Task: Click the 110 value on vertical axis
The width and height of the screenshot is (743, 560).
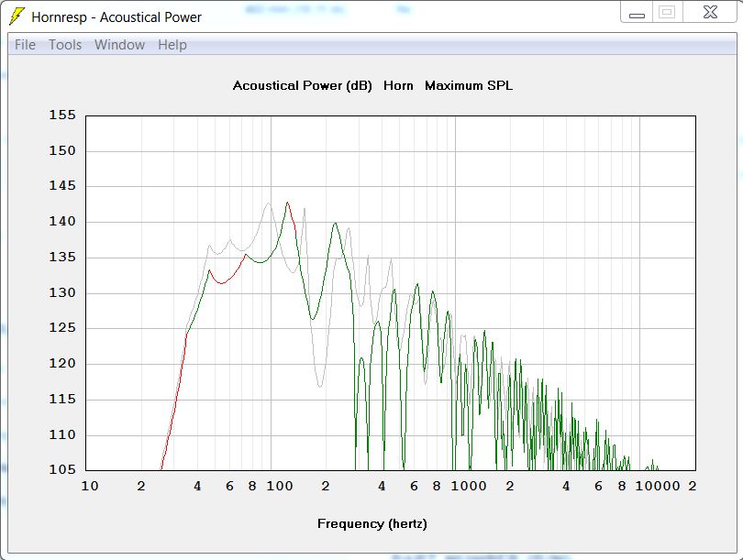Action: point(62,434)
